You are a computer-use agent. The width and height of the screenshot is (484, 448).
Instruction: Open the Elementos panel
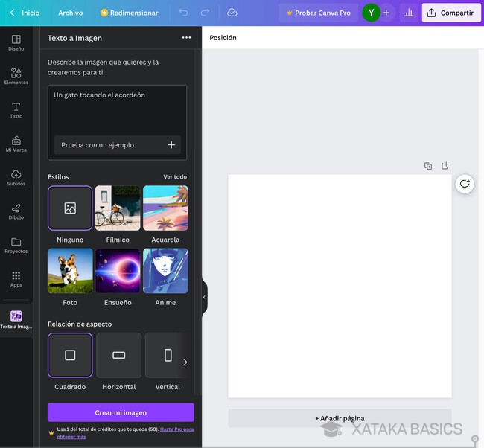click(x=16, y=77)
